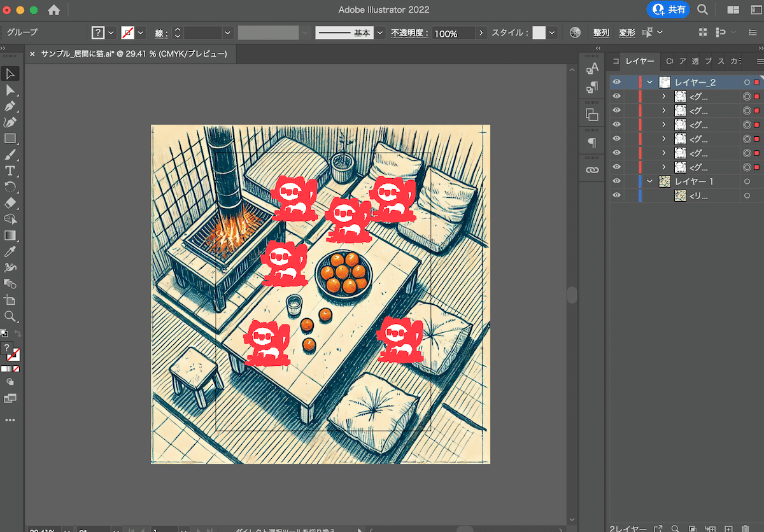
Task: Open the fill color dropdown arrow
Action: pyautogui.click(x=111, y=32)
